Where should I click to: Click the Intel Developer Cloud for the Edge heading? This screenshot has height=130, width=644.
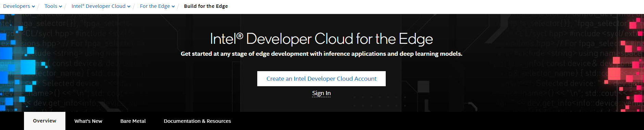[321, 39]
